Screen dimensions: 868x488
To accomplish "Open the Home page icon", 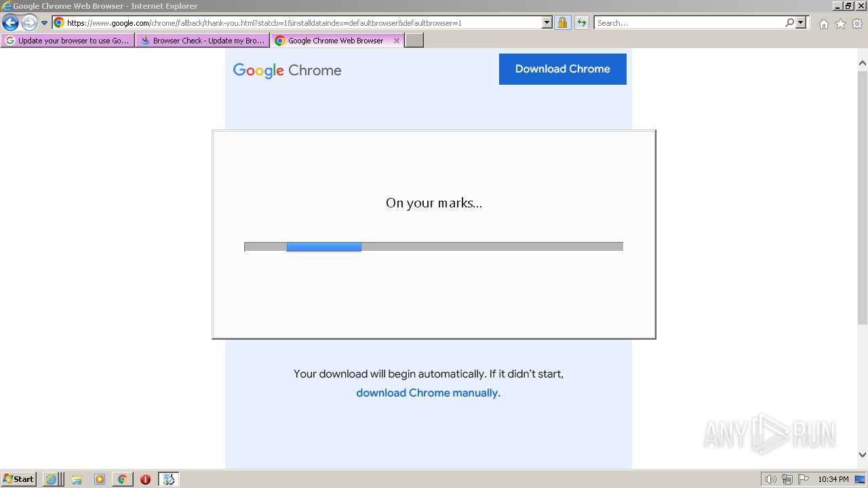I will [x=823, y=24].
